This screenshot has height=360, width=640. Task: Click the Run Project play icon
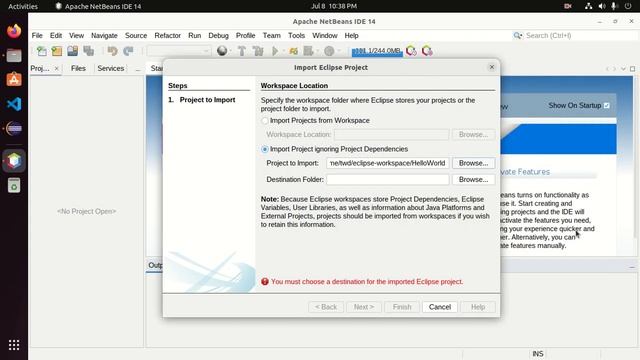[275, 51]
